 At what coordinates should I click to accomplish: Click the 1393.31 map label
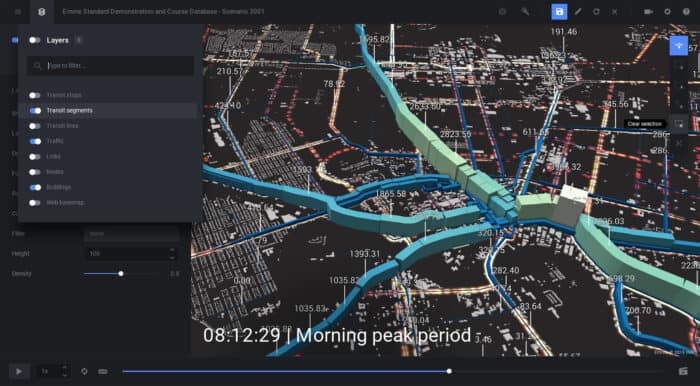click(x=365, y=254)
